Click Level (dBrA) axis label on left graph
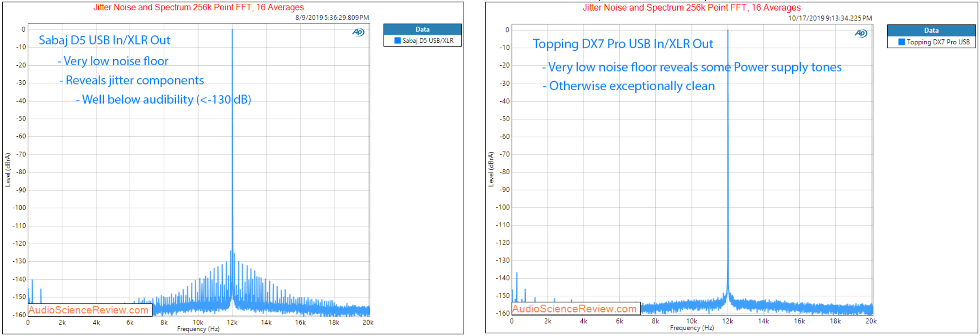The image size is (980, 336). pos(7,170)
